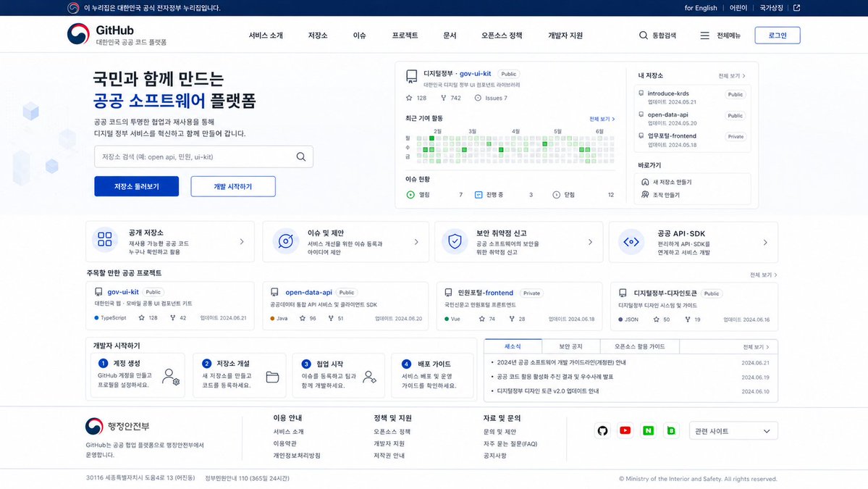Open the 디지털정부-디자인토큰 project link

click(x=665, y=293)
